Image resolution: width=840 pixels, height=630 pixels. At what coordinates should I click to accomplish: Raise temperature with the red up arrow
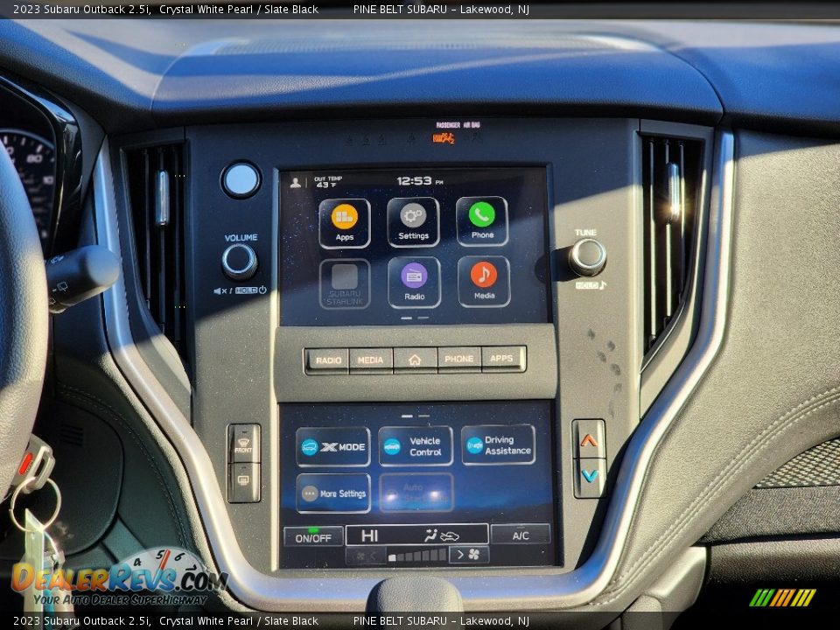point(589,440)
